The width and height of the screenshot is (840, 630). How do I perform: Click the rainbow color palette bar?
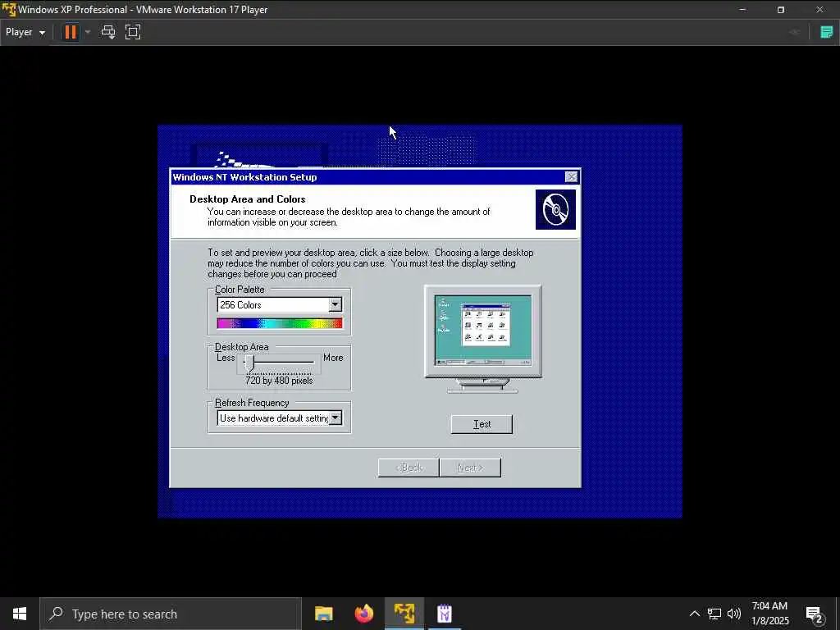(x=279, y=323)
